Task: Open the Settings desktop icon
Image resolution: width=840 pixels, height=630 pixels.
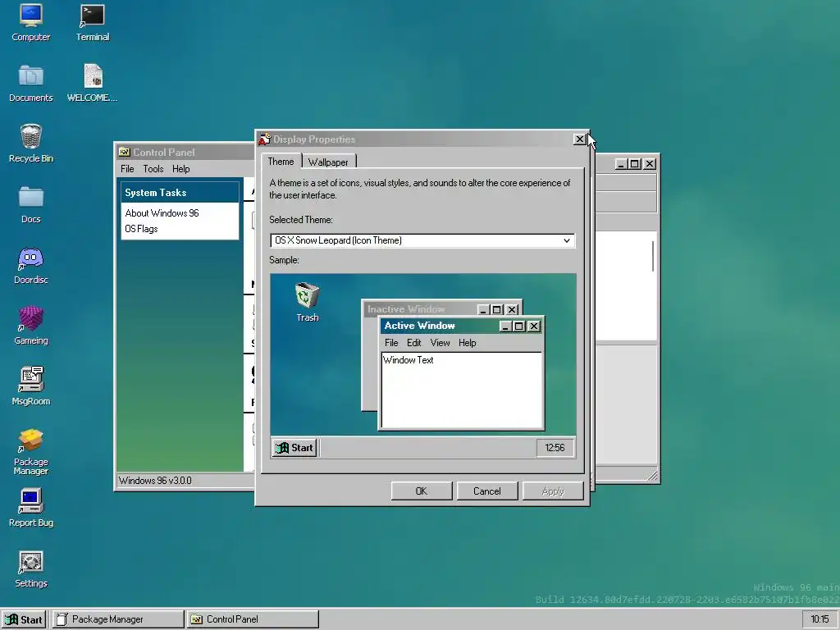Action: click(x=30, y=568)
